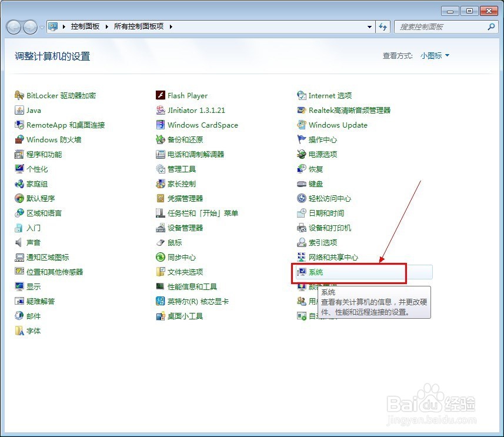Screen dimensions: 504x437
Task: Click the 控制面板 breadcrumb
Action: [x=85, y=26]
